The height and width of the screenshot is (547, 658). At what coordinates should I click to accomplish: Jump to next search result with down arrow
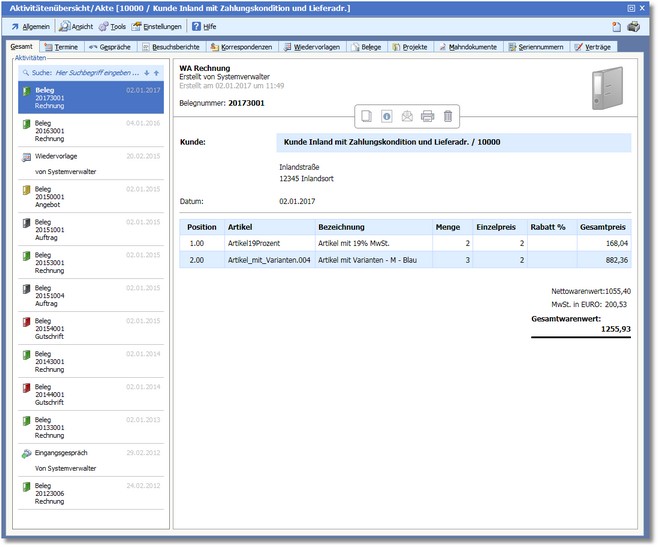pos(147,73)
